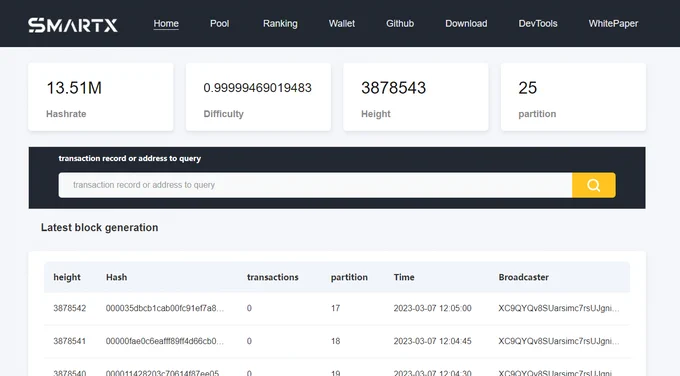Focus the transaction record or address search field
680x376 pixels.
coord(315,185)
